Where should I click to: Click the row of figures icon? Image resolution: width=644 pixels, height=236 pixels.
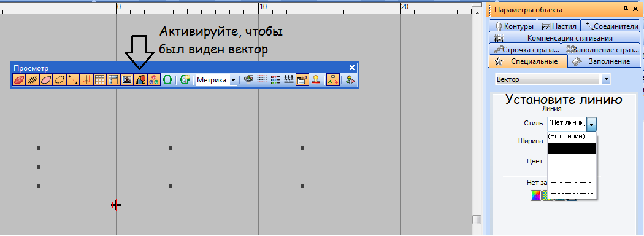[289, 80]
